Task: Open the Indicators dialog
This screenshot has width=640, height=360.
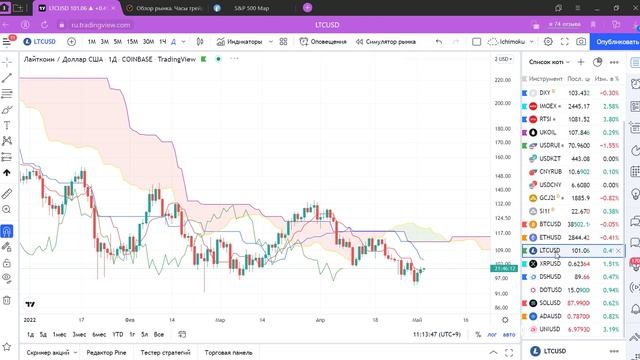Action: (x=239, y=42)
